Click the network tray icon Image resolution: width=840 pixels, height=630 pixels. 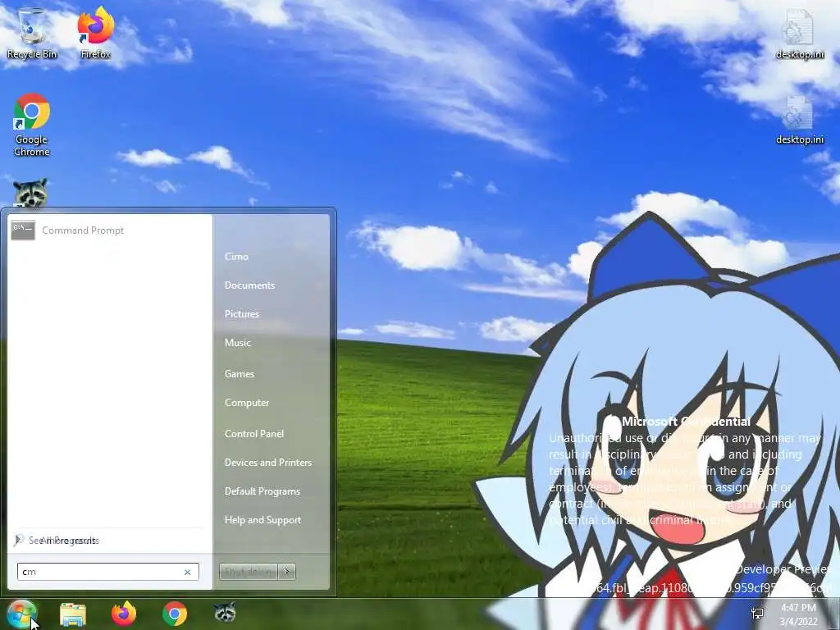(757, 614)
